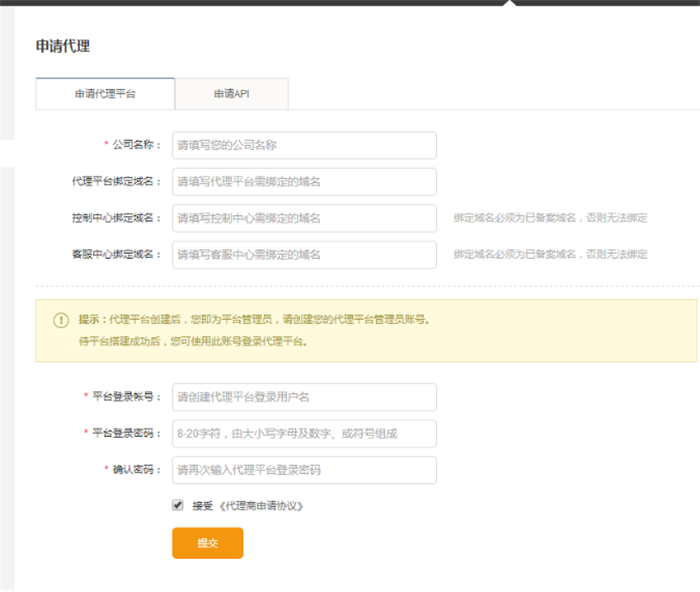Click the hint text beside 客服中心绑定域名
The width and height of the screenshot is (700, 592).
tap(550, 254)
